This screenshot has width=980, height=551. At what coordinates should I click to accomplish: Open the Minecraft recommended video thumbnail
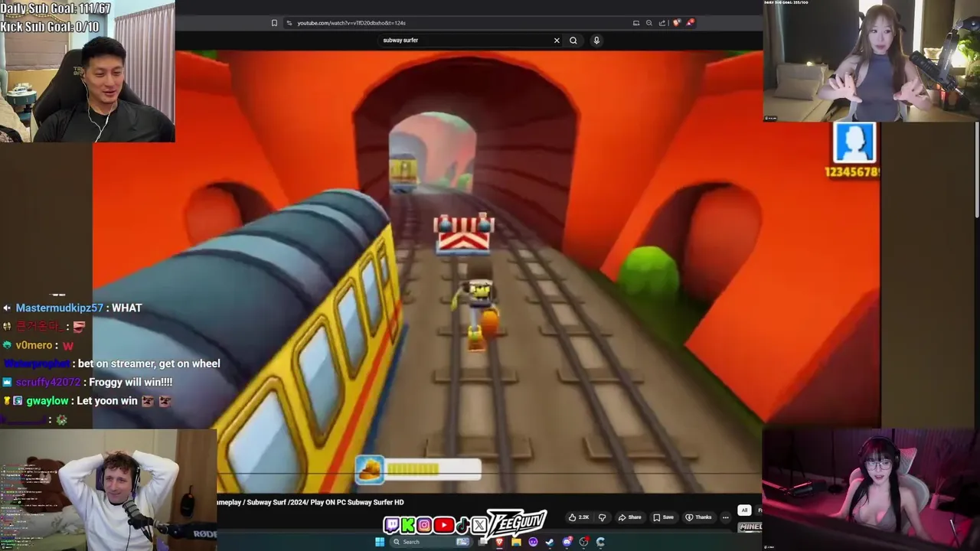pos(750,527)
